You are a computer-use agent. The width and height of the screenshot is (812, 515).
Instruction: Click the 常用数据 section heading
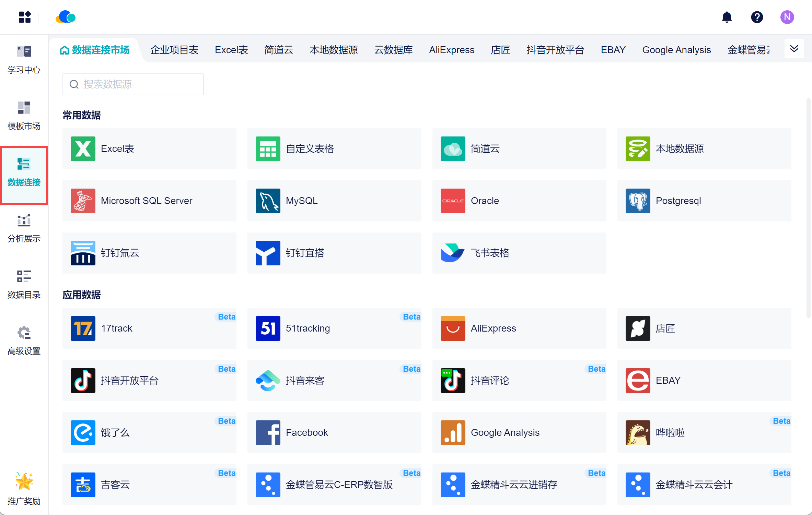click(x=82, y=115)
